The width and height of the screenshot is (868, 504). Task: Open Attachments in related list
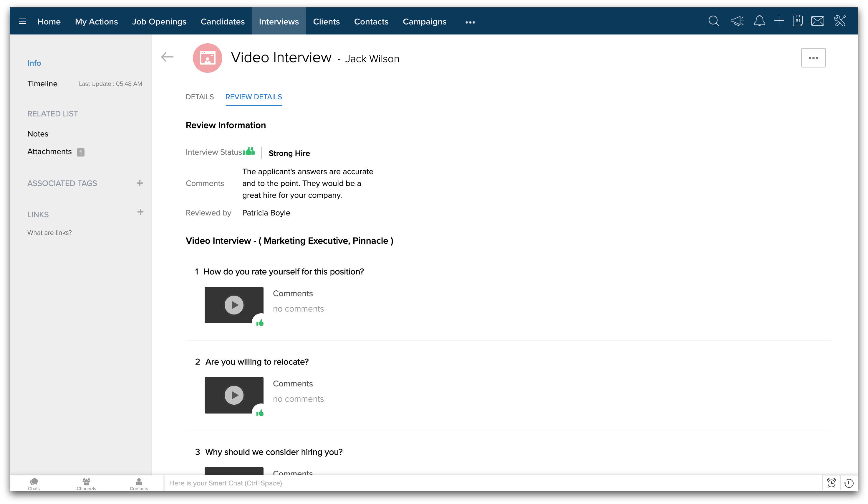pos(49,152)
